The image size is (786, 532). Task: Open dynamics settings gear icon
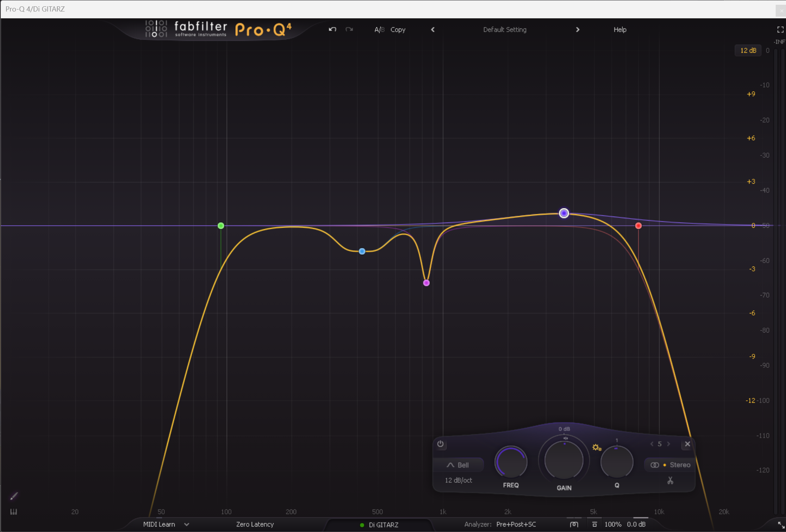point(596,447)
